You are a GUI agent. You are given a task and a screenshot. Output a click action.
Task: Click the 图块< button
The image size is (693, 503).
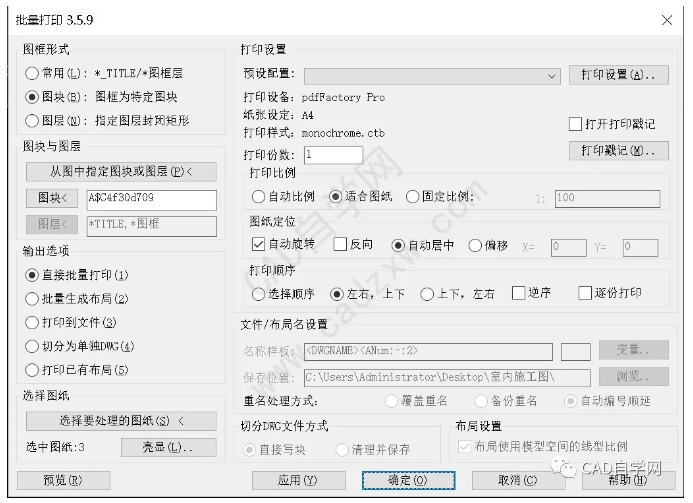[52, 198]
